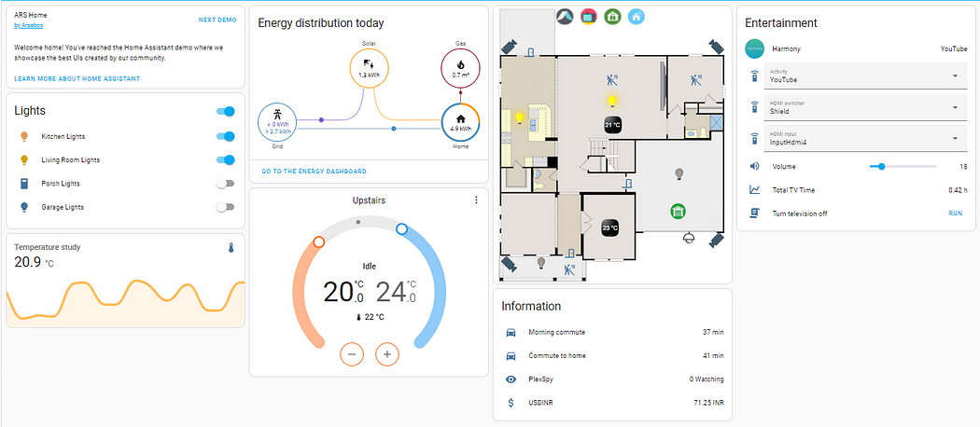Click the blue cool setpoint handle
Image resolution: width=980 pixels, height=427 pixels.
[402, 229]
